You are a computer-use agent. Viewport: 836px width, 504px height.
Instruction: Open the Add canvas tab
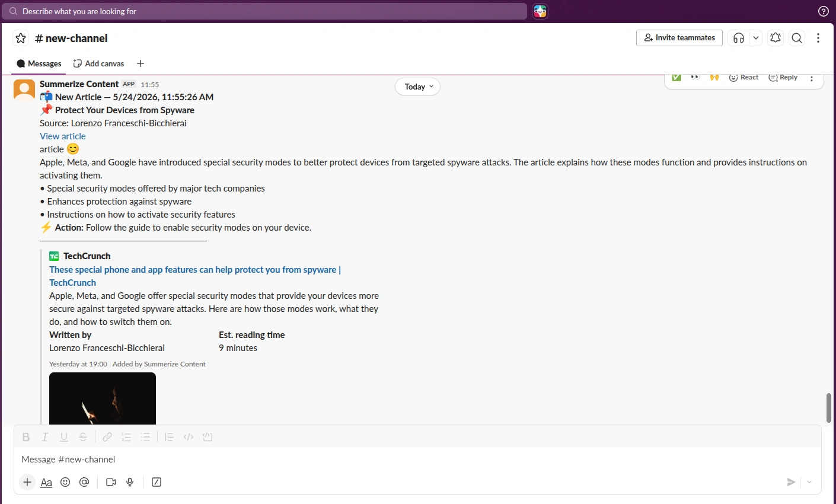(98, 63)
